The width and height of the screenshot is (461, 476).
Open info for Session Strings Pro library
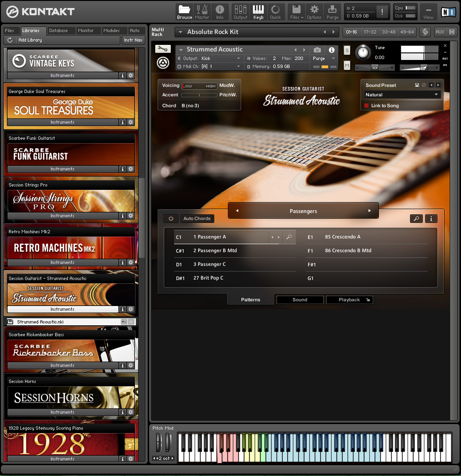(123, 216)
